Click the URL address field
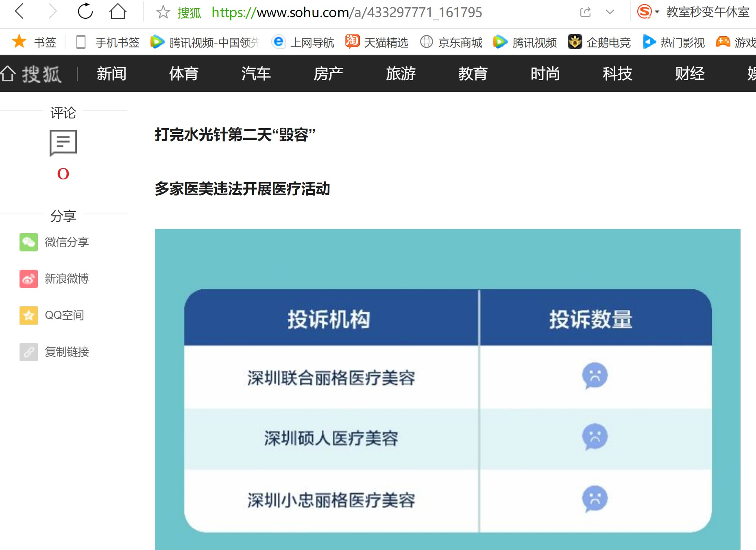The width and height of the screenshot is (756, 550). click(346, 13)
